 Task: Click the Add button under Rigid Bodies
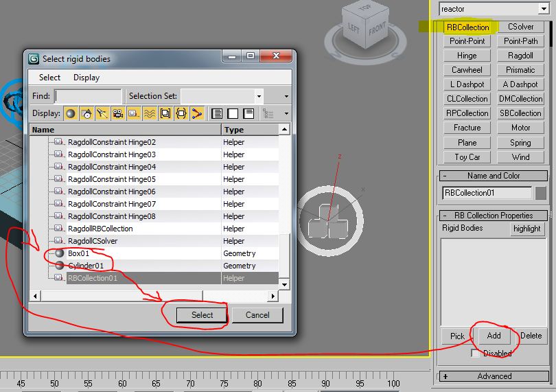click(494, 336)
